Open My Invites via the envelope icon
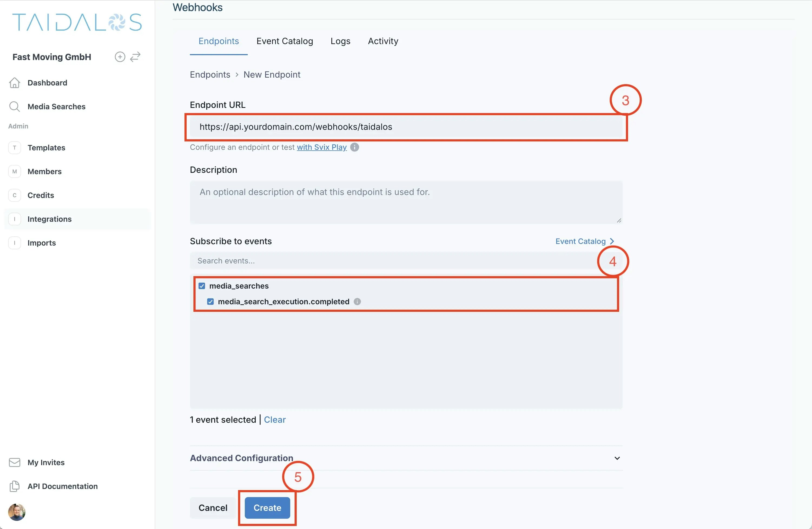Screen dimensions: 812x529 [14, 462]
